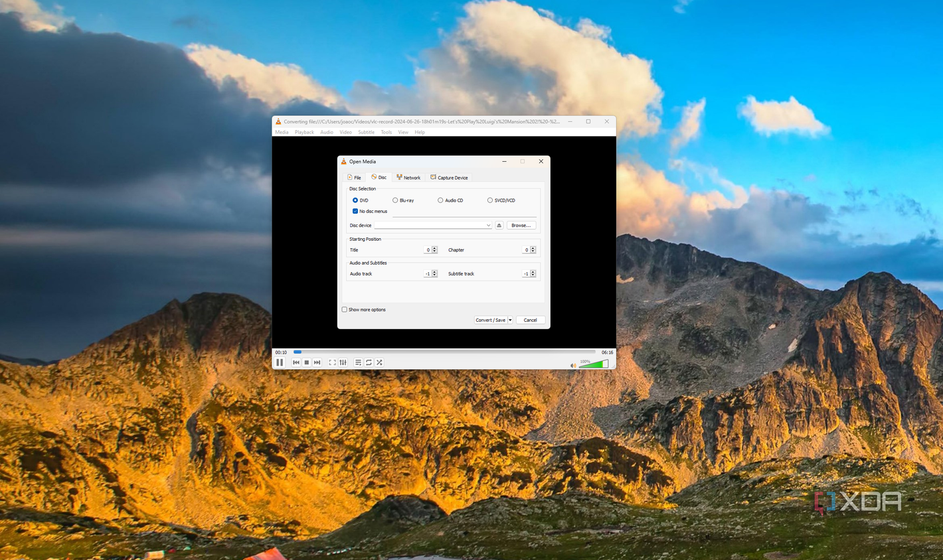
Task: Click the Browse... button
Action: [x=521, y=226]
